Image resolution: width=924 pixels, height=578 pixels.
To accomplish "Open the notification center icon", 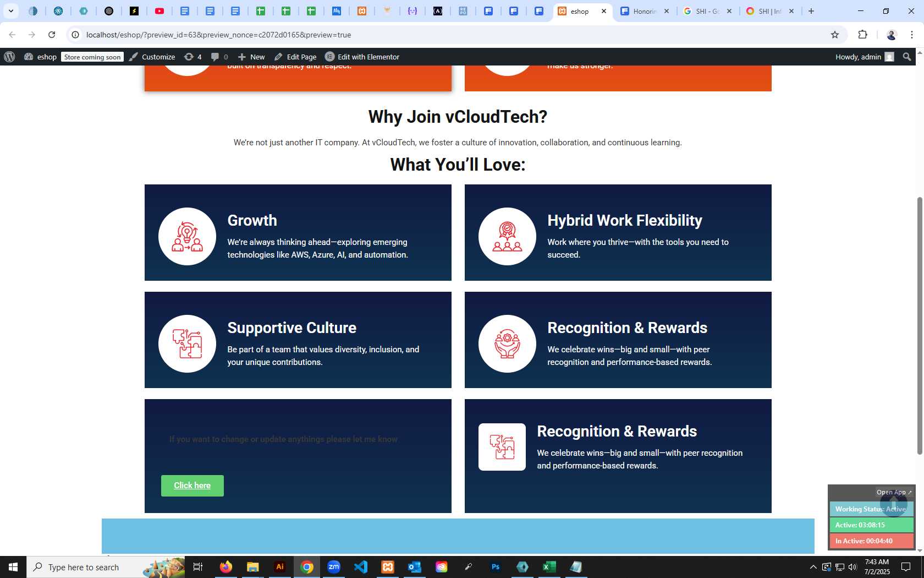I will click(906, 567).
